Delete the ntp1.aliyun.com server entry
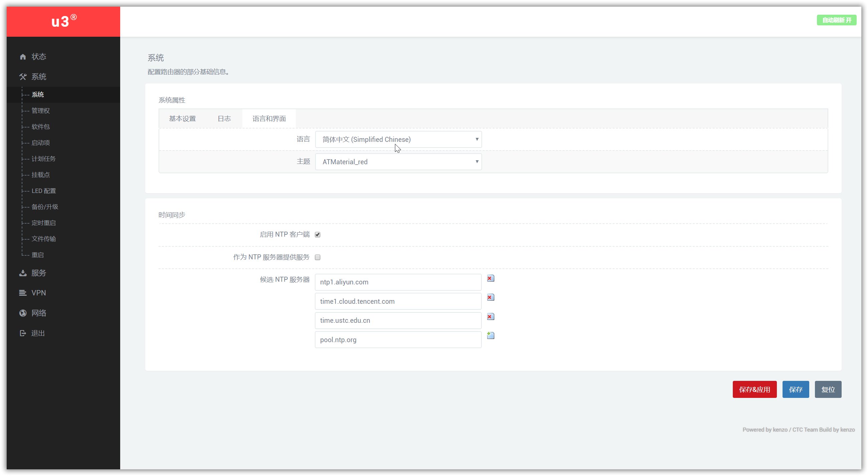Screen dimensions: 868x476 pos(491,279)
